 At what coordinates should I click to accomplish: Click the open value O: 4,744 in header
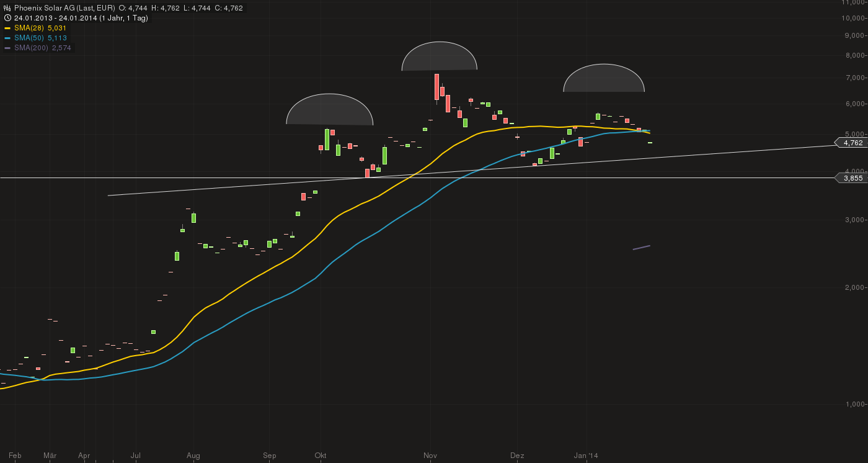134,8
